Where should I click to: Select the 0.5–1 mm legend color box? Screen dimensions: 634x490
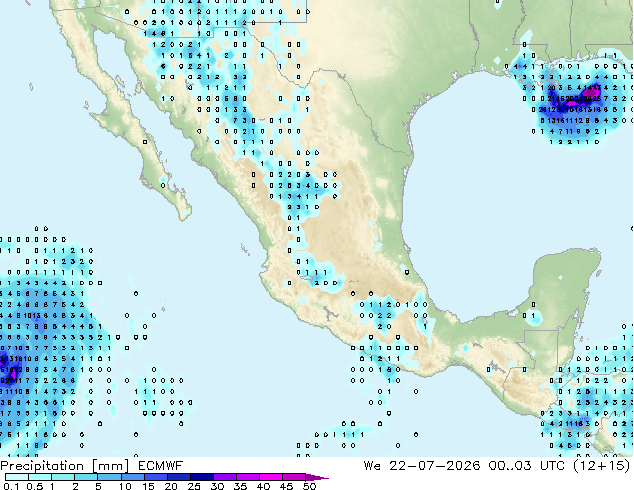pos(40,477)
